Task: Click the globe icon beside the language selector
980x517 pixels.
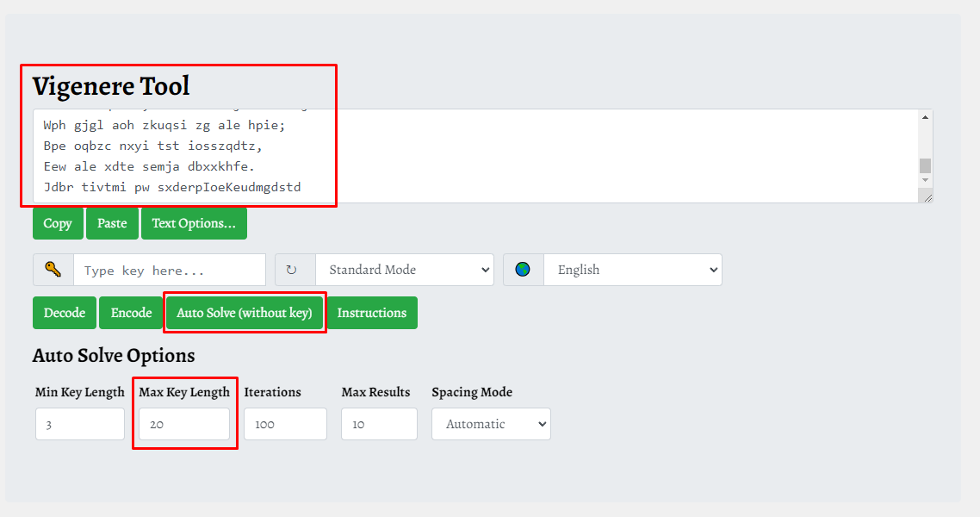Action: [523, 270]
